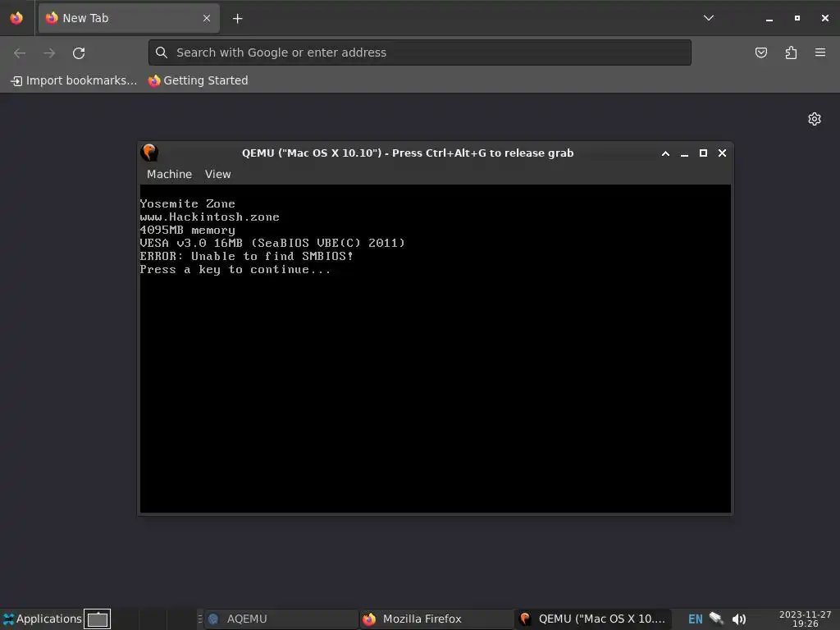The width and height of the screenshot is (840, 630).
Task: Select the New Tab tab
Action: pos(129,18)
